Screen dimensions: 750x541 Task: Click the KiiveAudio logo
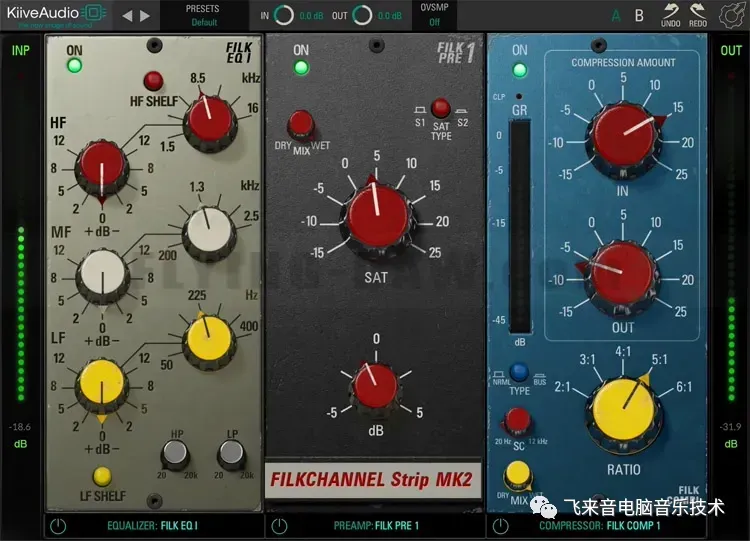[x=56, y=14]
